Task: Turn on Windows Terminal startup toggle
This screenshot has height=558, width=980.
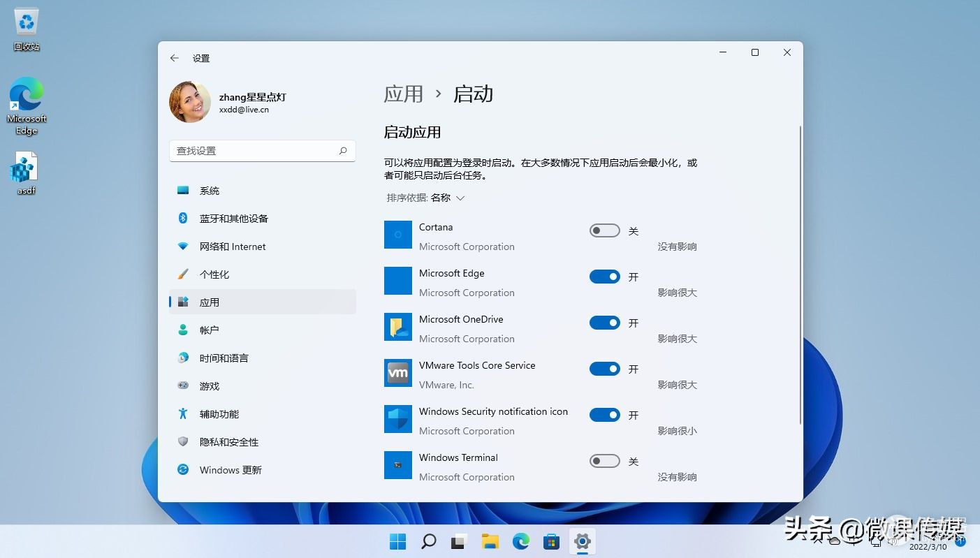Action: pyautogui.click(x=604, y=462)
